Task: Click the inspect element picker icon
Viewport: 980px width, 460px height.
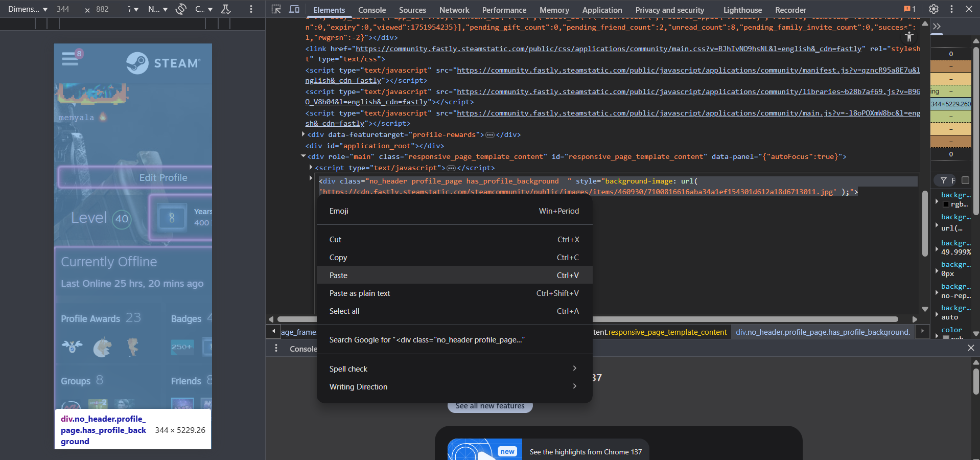Action: [276, 9]
